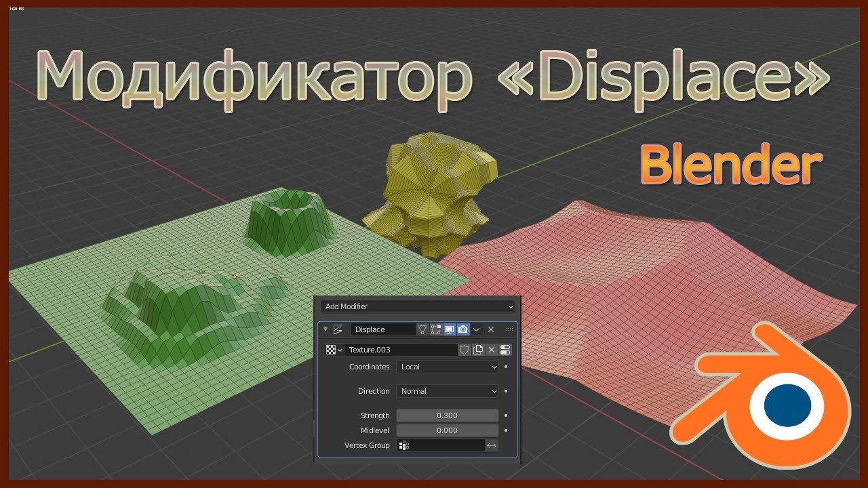The height and width of the screenshot is (488, 868).
Task: Toggle on-cage vertex editing for Displace
Action: tap(423, 329)
